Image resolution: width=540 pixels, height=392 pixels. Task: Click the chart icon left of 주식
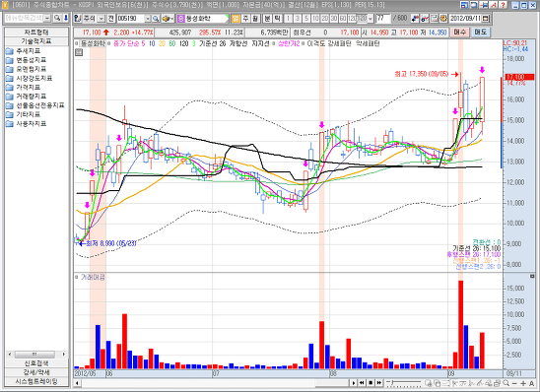pyautogui.click(x=78, y=19)
